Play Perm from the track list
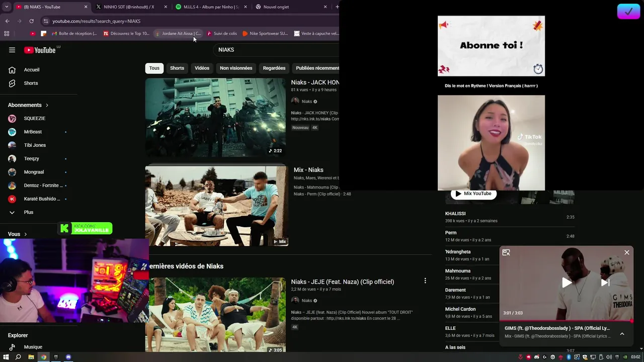 click(510, 236)
